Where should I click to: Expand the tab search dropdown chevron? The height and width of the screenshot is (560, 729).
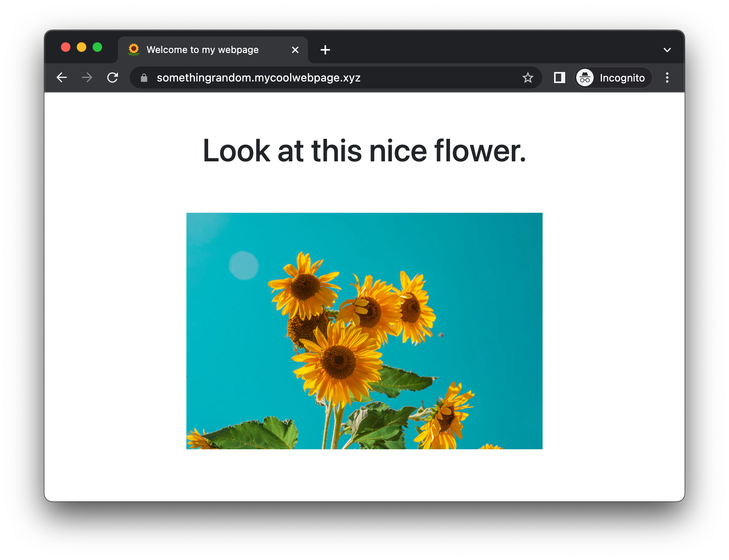[x=667, y=50]
